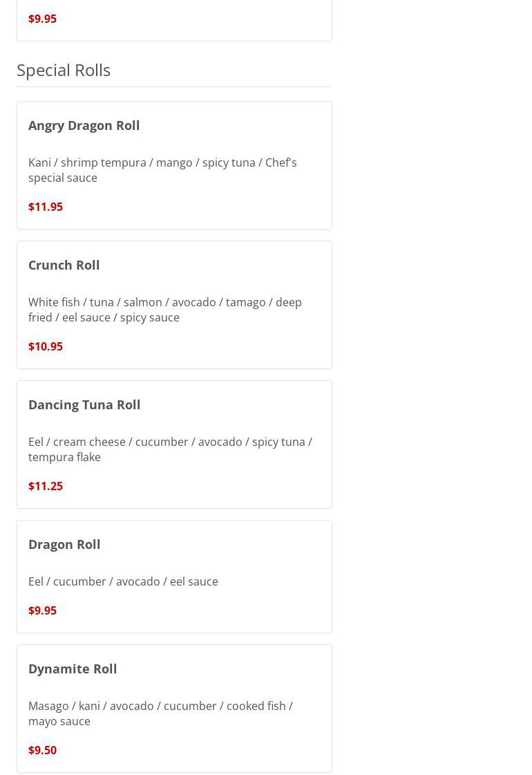The height and width of the screenshot is (775, 532).
Task: Open the Dancing Tuna Roll item
Action: coord(84,404)
